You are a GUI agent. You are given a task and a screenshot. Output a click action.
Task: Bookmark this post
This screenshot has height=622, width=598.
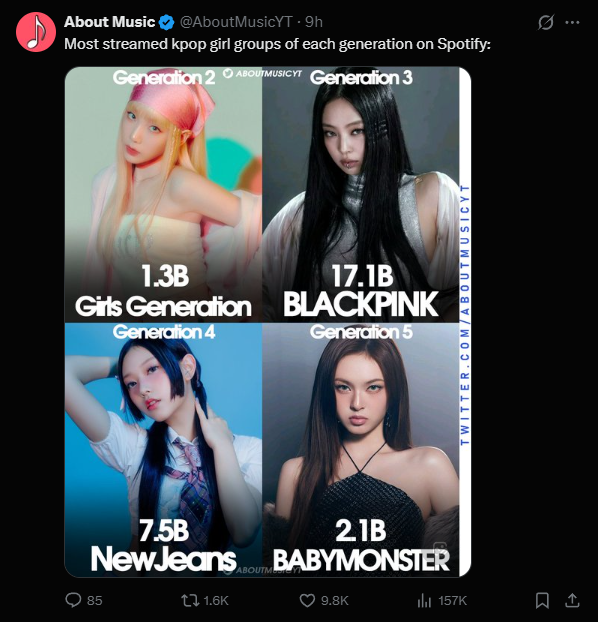(542, 600)
